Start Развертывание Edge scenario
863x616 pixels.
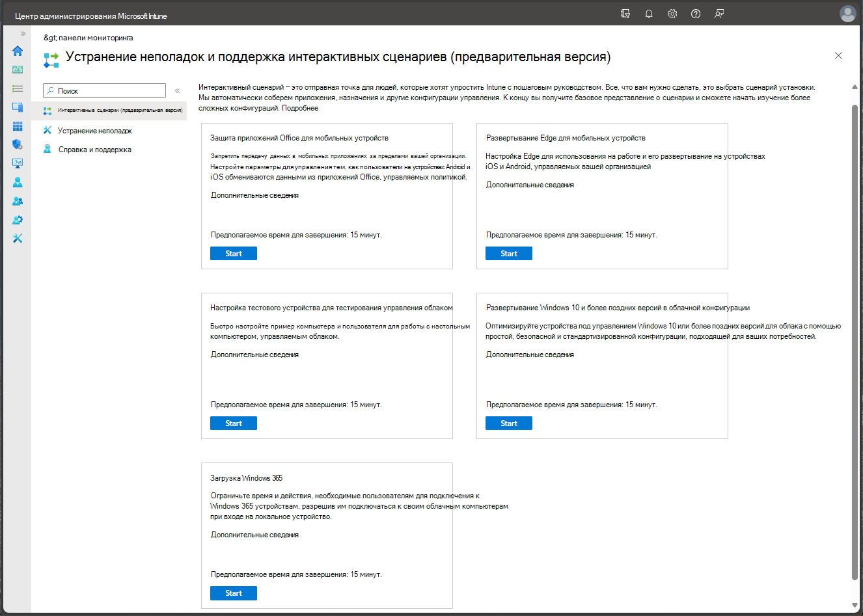509,254
